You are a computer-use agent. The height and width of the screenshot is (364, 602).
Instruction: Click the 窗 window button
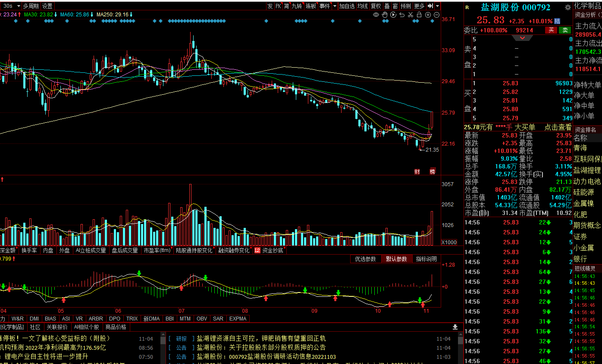tap(395, 6)
